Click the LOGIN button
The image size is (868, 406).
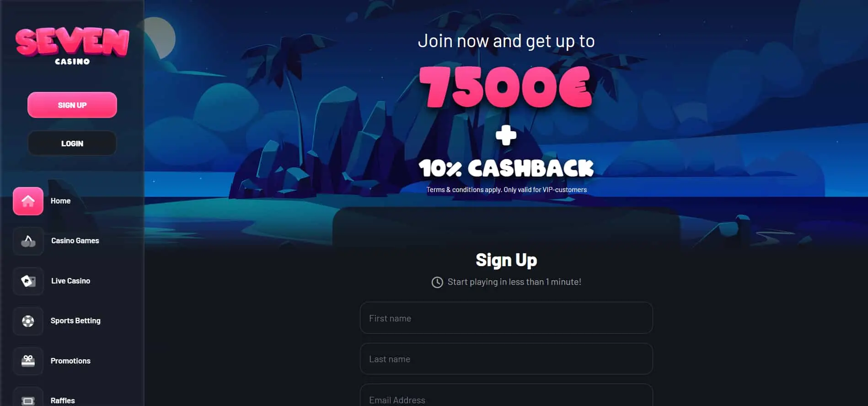click(x=72, y=143)
